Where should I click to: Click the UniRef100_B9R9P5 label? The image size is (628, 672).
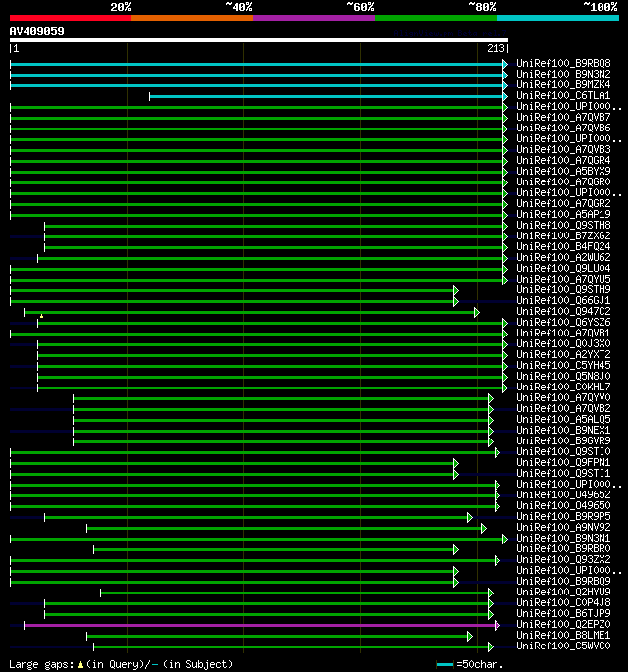pos(563,516)
